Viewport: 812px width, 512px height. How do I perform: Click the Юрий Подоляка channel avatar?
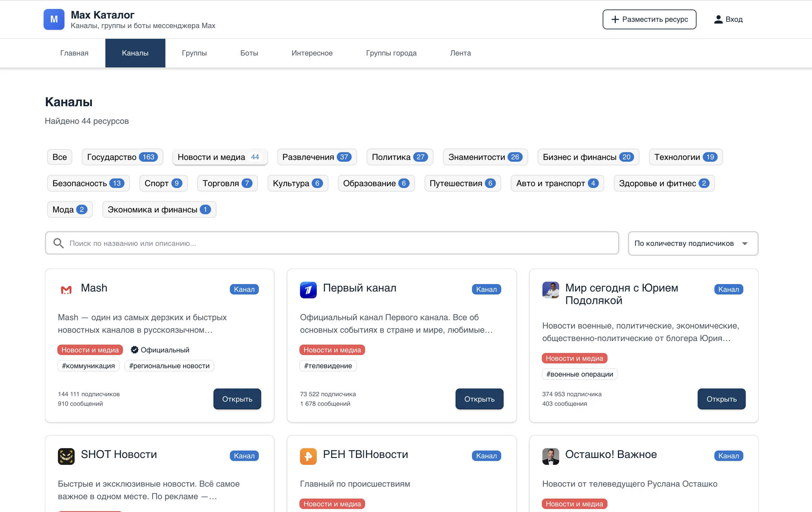pyautogui.click(x=550, y=289)
